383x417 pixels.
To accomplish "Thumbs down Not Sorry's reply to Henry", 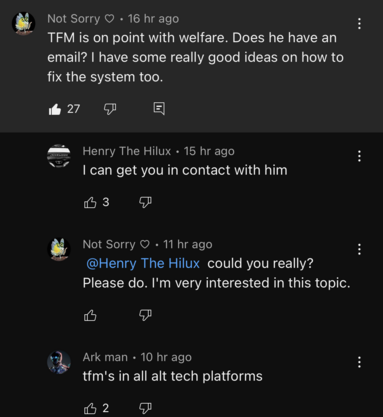I will 145,315.
